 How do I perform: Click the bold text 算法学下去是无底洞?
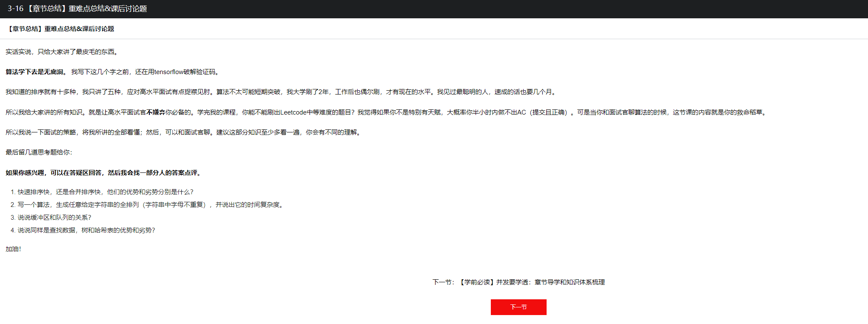35,72
